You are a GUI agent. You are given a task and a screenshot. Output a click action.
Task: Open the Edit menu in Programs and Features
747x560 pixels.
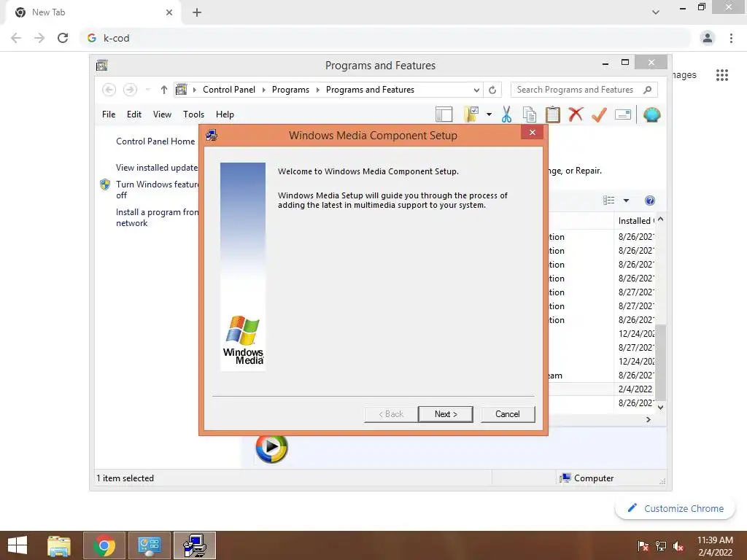134,114
